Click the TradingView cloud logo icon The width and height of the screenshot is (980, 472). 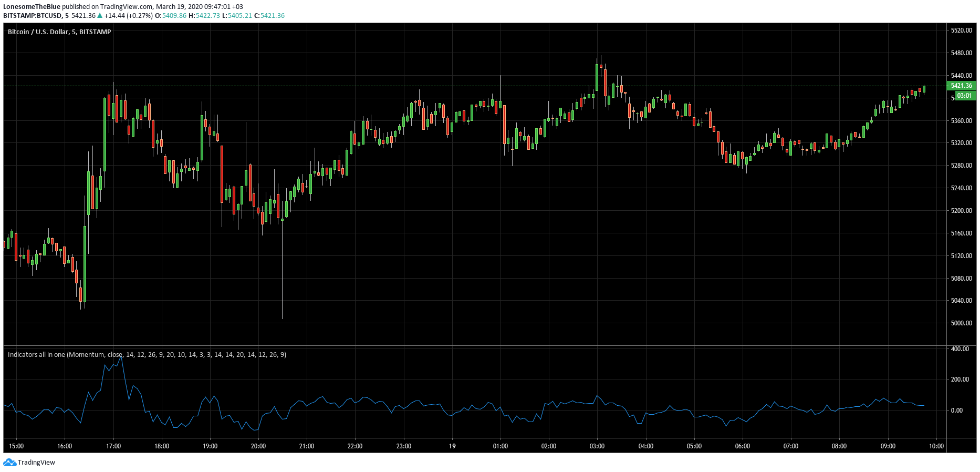(9, 463)
